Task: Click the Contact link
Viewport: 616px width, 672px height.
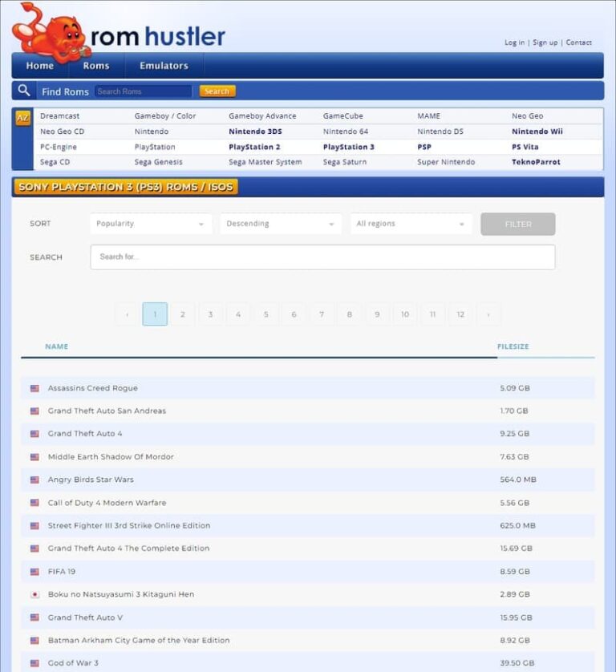Action: [579, 43]
